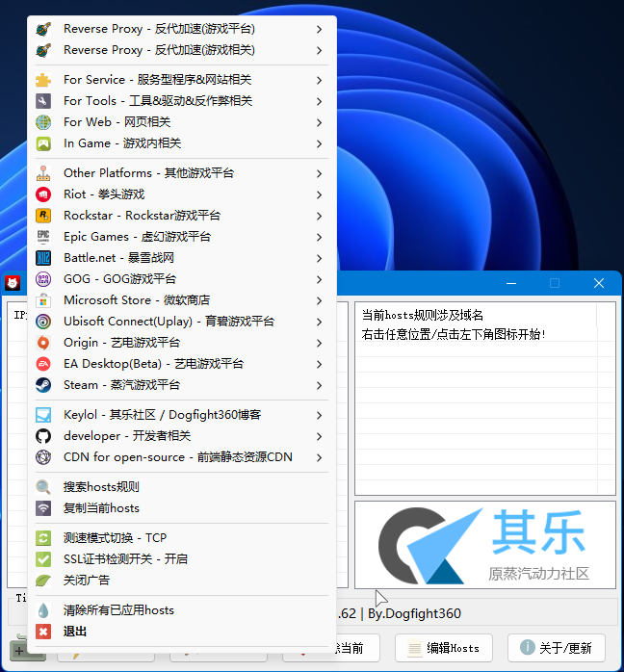Click the CDN for open-source icon
Viewport: 624px width, 672px height.
point(43,457)
